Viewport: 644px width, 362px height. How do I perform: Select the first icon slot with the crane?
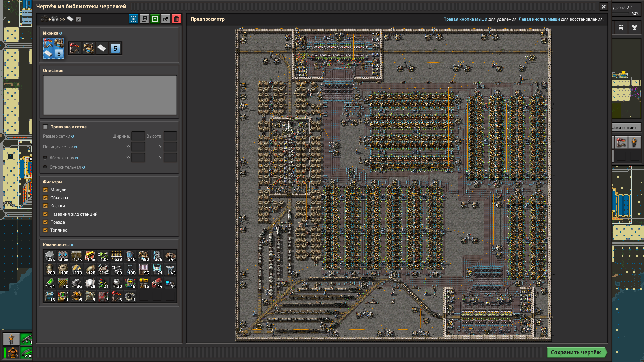[x=75, y=48]
